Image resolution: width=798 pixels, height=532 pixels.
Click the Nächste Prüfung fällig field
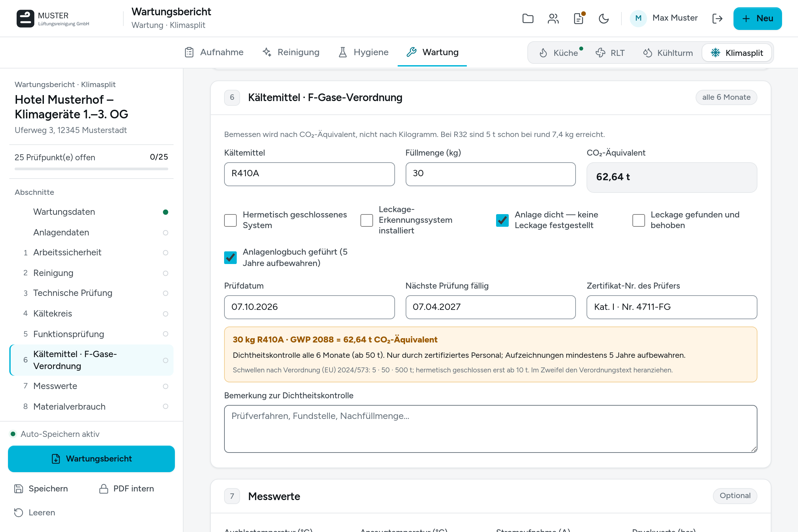click(x=491, y=307)
